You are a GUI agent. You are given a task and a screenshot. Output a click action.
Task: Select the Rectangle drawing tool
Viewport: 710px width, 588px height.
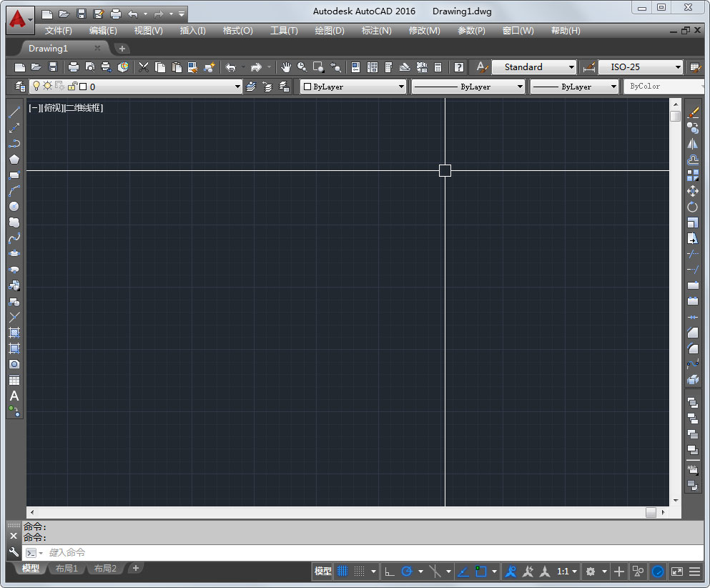(14, 175)
